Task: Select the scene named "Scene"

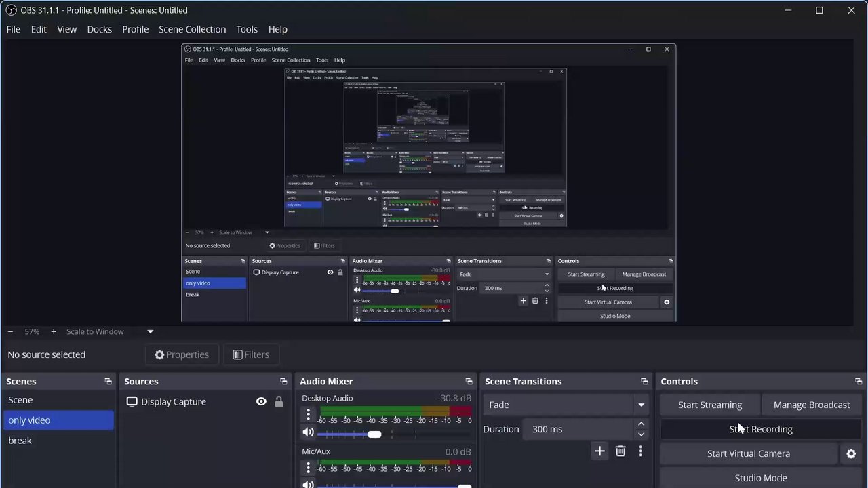Action: 58,400
